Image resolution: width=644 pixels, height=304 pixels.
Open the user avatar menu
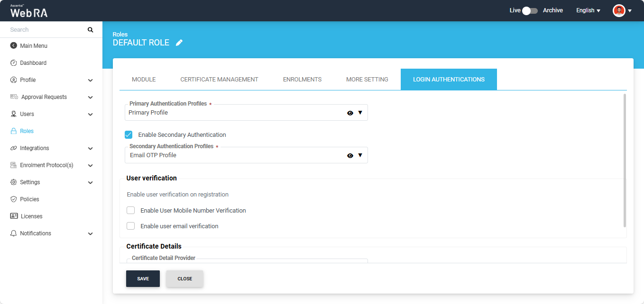coord(622,10)
